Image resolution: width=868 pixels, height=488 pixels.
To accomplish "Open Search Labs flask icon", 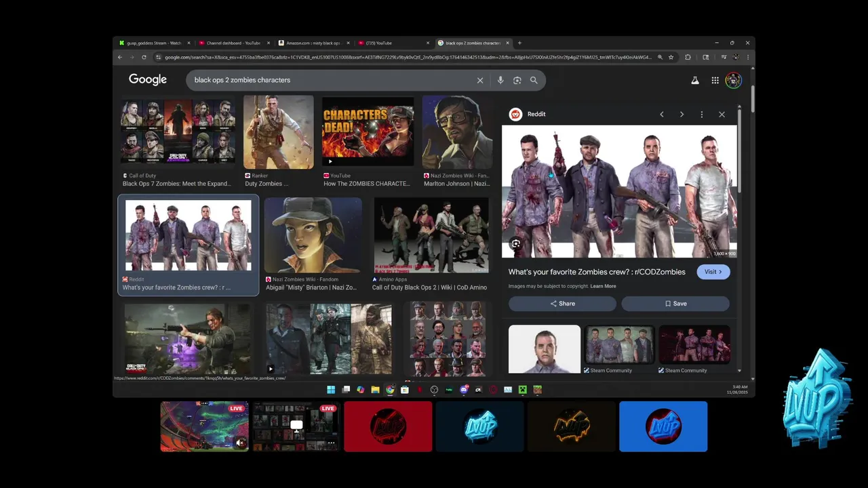I will (695, 80).
